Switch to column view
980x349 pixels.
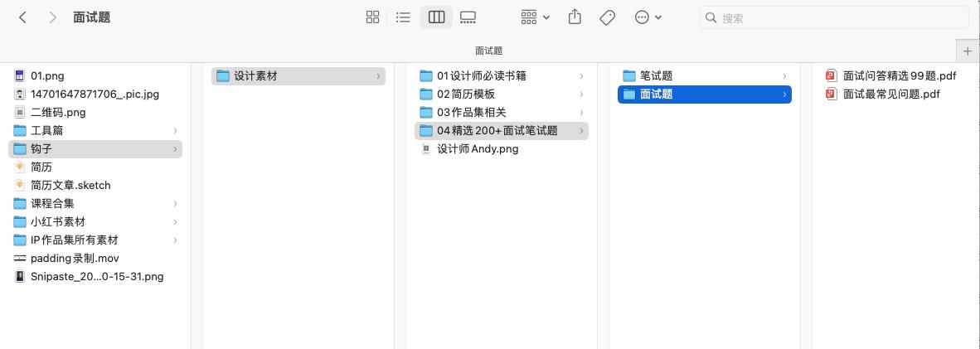(x=436, y=17)
